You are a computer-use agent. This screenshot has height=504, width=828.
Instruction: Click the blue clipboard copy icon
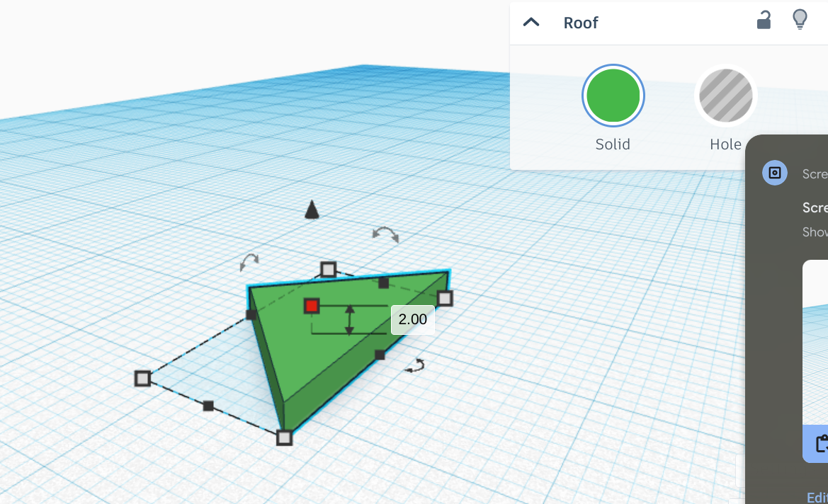pos(822,445)
